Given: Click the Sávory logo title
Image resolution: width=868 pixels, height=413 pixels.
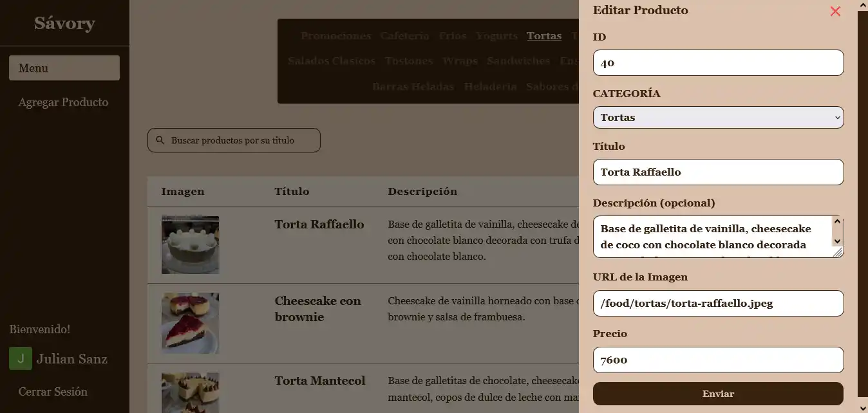Looking at the screenshot, I should tap(64, 23).
